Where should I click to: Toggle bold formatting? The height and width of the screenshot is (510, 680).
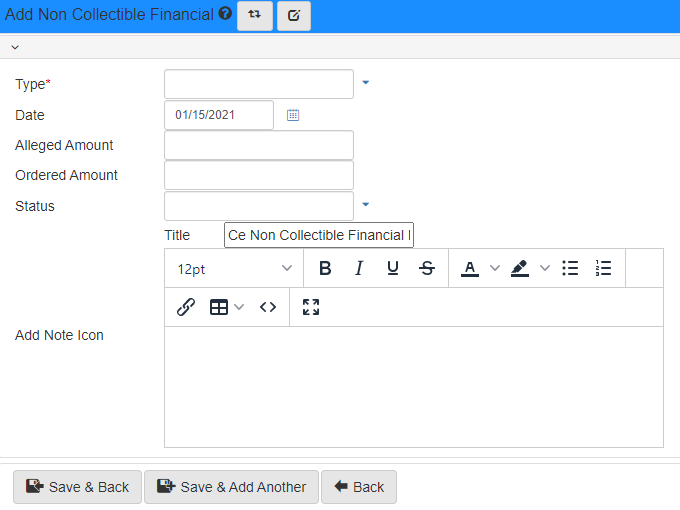coord(325,268)
